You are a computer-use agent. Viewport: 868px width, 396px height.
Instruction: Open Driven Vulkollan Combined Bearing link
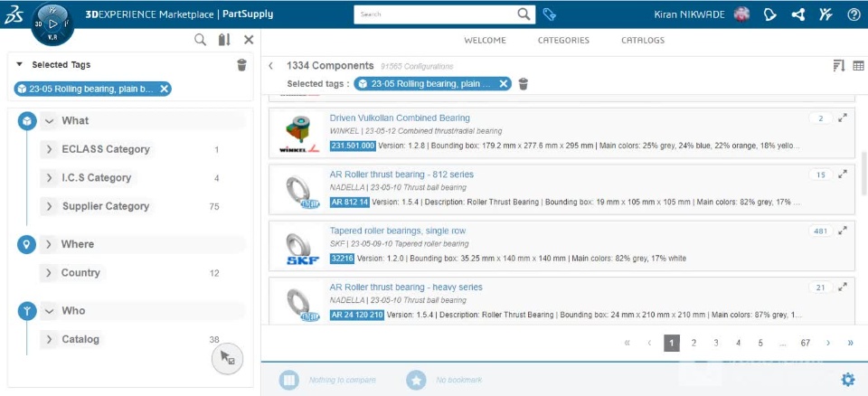(400, 118)
